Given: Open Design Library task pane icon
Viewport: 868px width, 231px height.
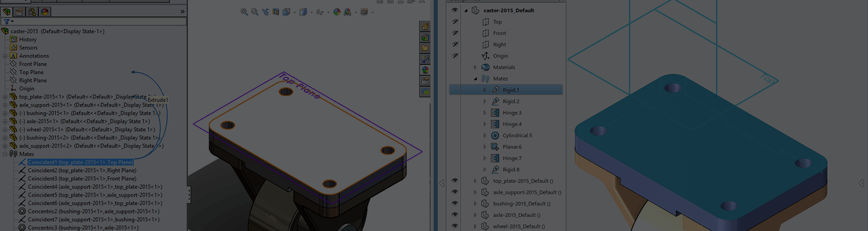Looking at the screenshot, I should point(425,37).
